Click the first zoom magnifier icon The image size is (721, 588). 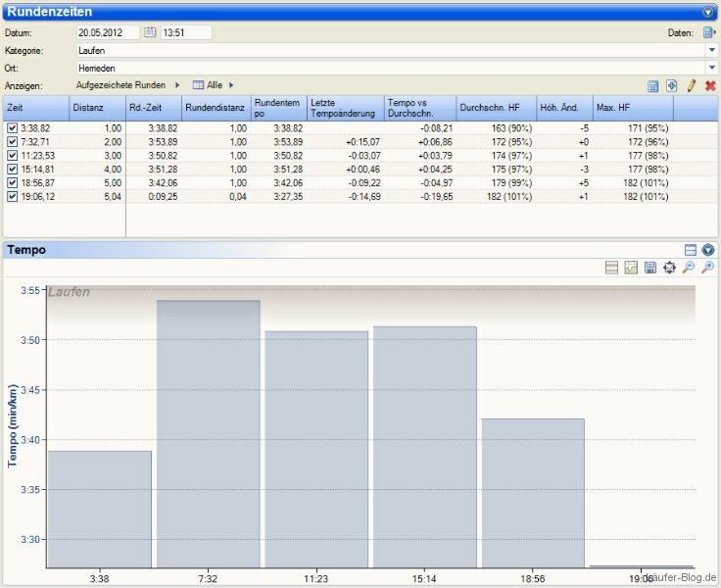click(x=689, y=268)
